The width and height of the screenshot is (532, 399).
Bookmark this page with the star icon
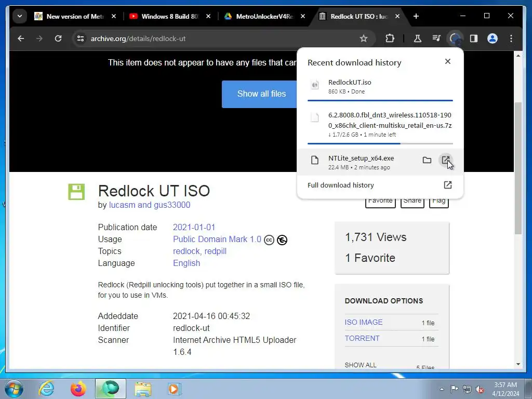point(363,38)
